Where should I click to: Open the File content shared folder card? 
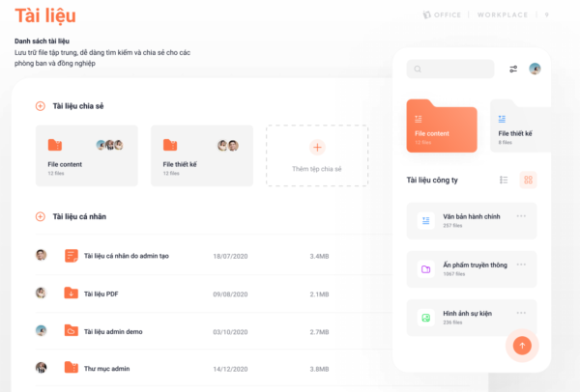(87, 155)
